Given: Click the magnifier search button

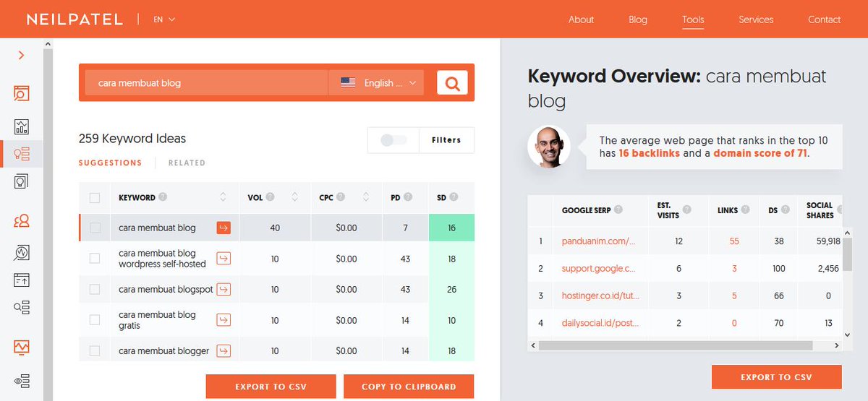Looking at the screenshot, I should (452, 83).
